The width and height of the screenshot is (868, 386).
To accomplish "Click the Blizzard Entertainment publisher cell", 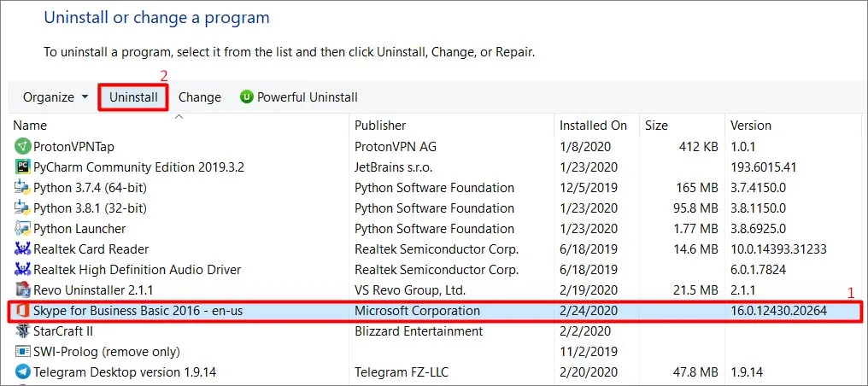I will coord(419,331).
